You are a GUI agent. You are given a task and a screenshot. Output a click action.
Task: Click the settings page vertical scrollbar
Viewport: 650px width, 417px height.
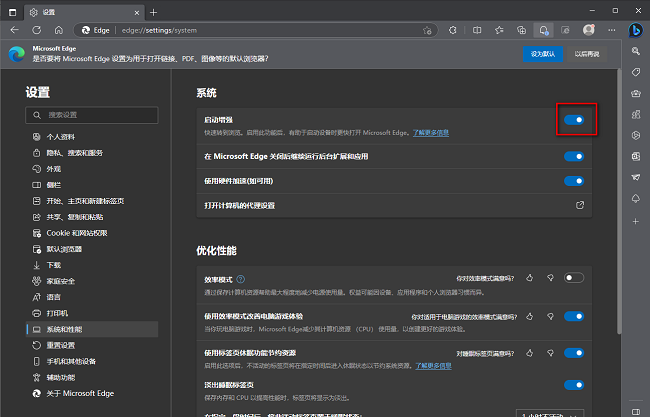click(619, 201)
